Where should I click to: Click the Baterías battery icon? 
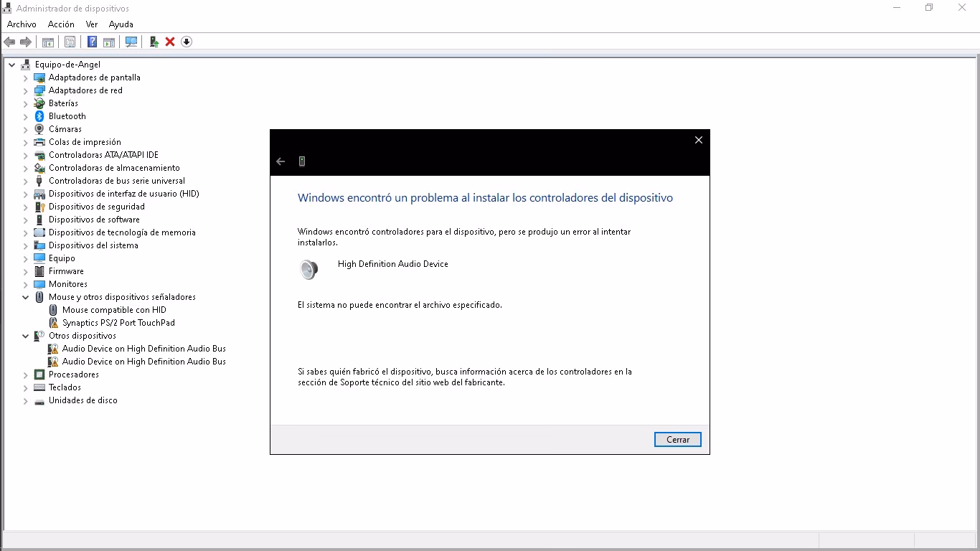(x=39, y=103)
